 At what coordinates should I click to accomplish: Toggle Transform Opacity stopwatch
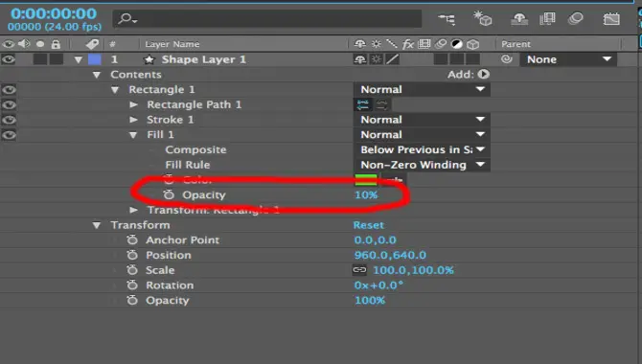click(x=132, y=300)
